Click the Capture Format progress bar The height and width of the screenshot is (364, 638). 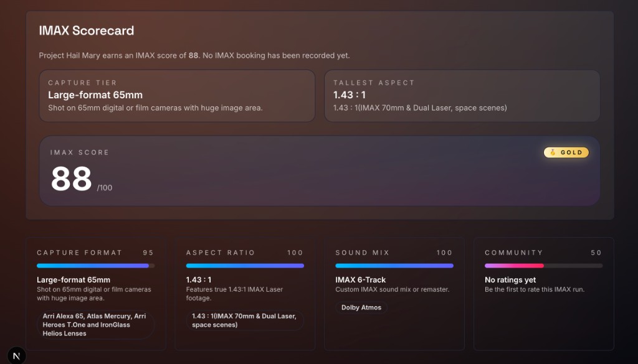point(95,266)
